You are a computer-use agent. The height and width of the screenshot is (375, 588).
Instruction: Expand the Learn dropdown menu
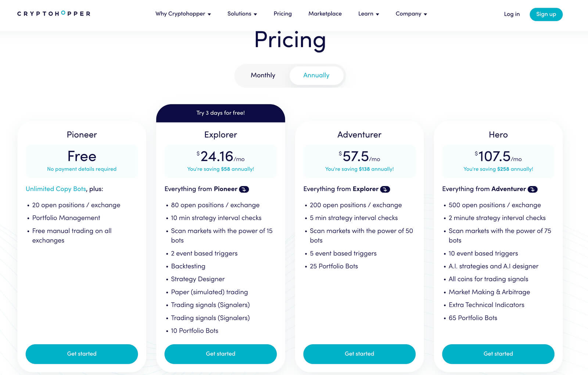tap(368, 14)
